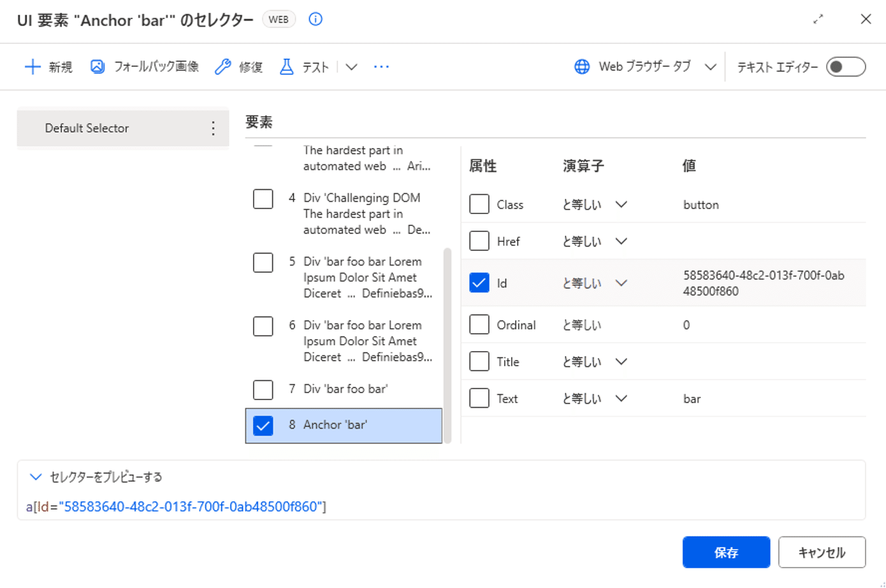Click the Id value 58583640-48c2 field
Viewport: 886px width, 588px height.
coord(764,283)
